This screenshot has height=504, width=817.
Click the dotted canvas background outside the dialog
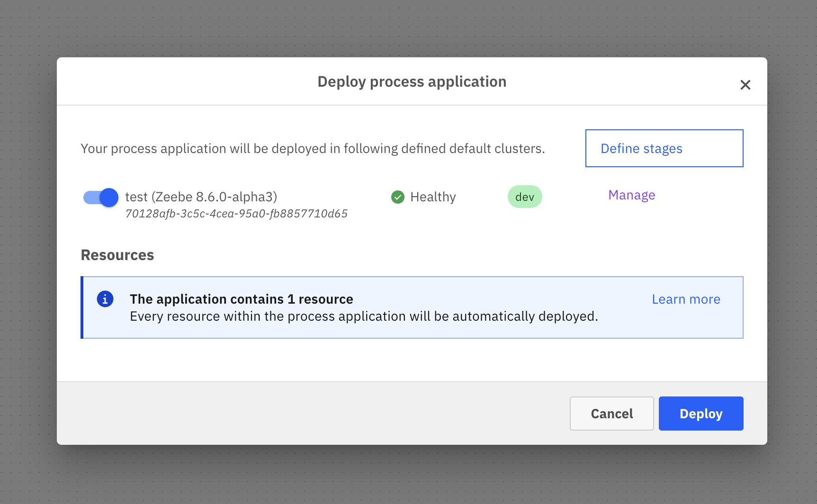coord(28,474)
